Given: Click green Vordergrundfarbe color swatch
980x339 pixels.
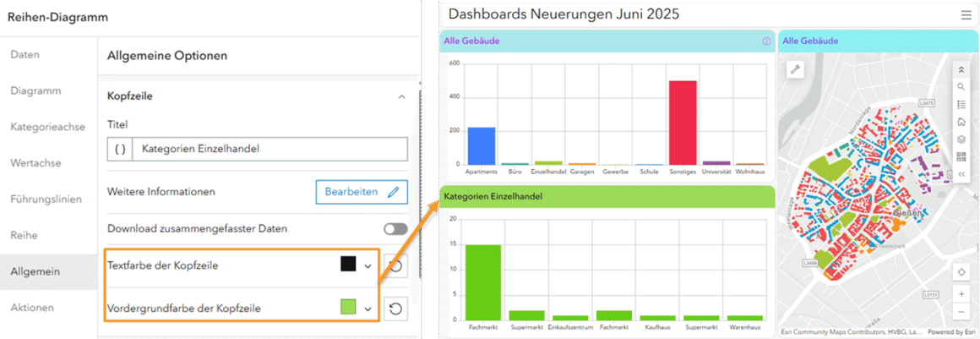Looking at the screenshot, I should click(348, 307).
